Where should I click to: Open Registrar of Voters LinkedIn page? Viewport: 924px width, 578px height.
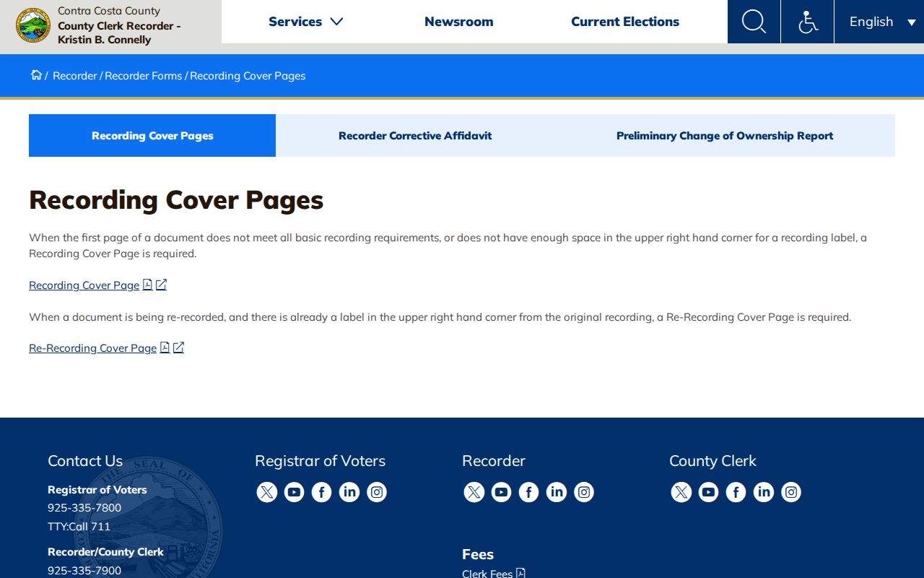349,492
